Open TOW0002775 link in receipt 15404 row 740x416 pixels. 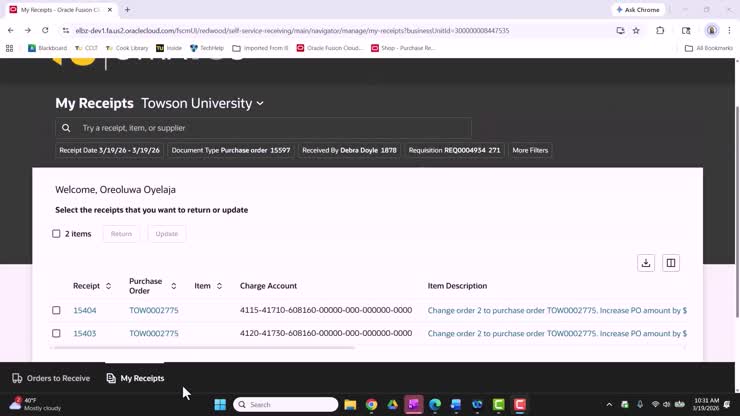(x=154, y=310)
